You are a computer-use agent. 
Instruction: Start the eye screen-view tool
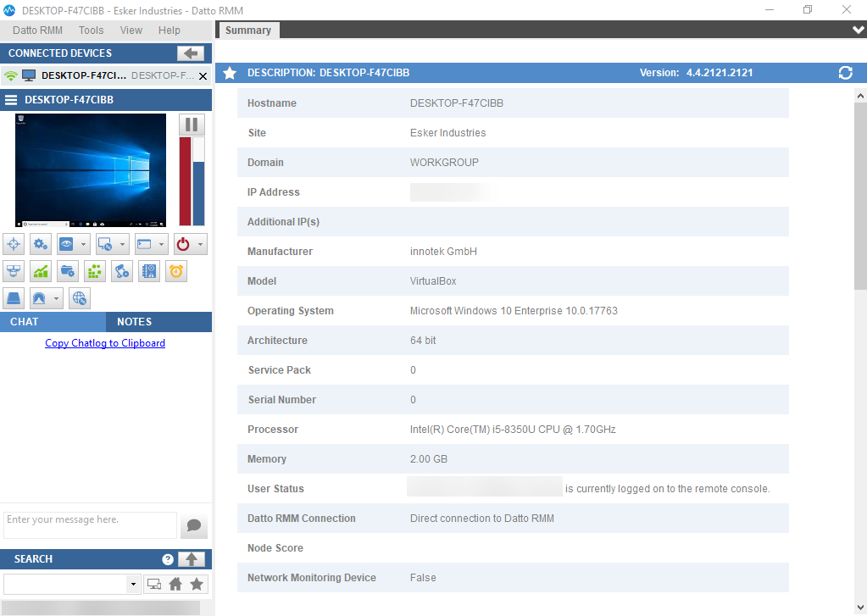click(66, 244)
